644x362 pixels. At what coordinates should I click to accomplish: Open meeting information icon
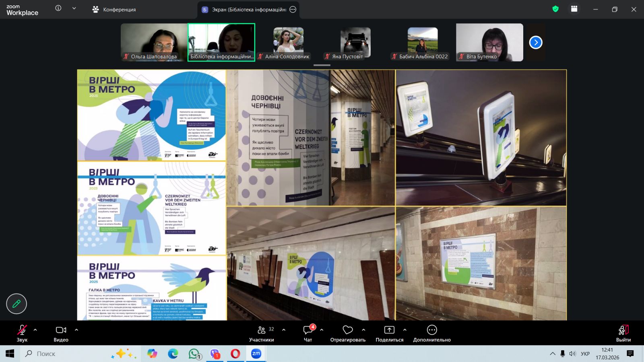point(58,8)
